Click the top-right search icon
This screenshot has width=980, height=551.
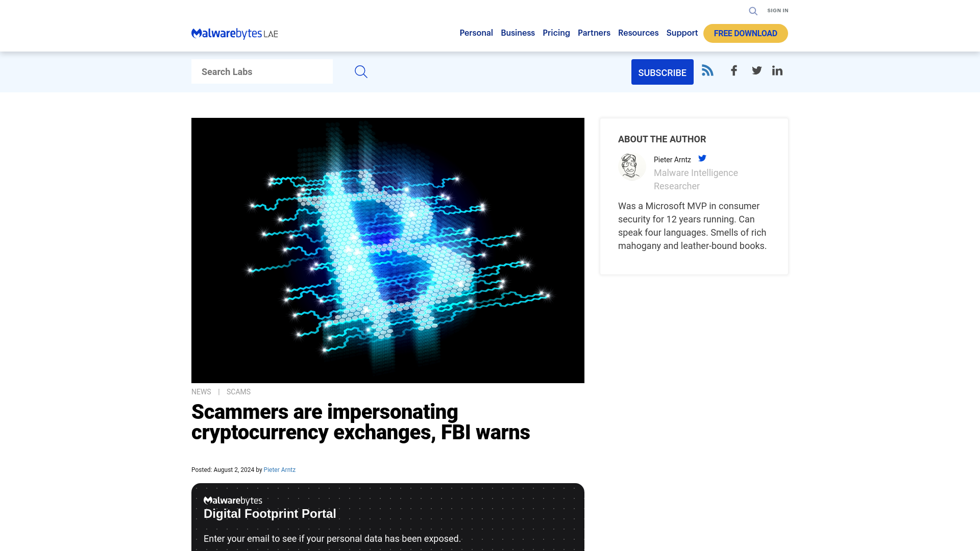tap(753, 10)
